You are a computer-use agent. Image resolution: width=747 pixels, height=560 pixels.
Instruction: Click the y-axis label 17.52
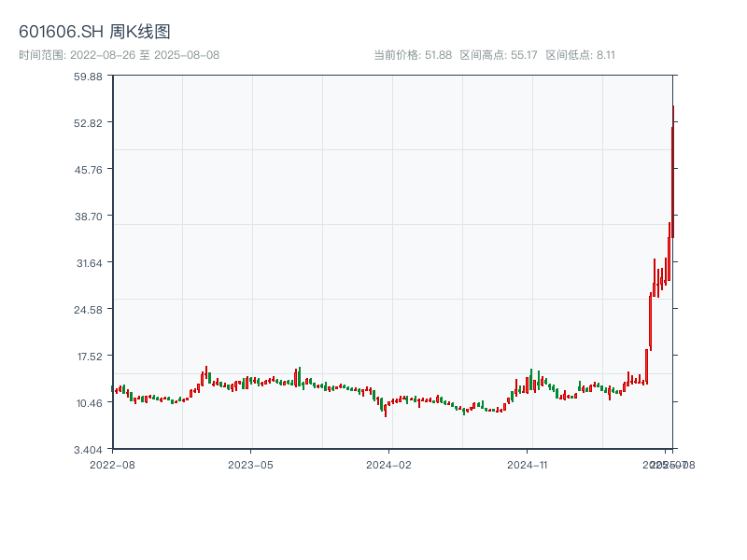tap(89, 357)
